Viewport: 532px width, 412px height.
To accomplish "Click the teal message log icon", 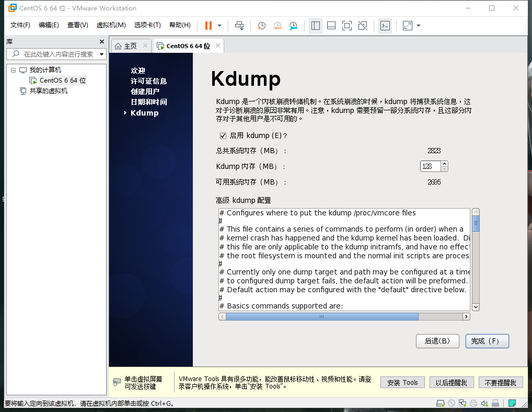I will point(512,403).
